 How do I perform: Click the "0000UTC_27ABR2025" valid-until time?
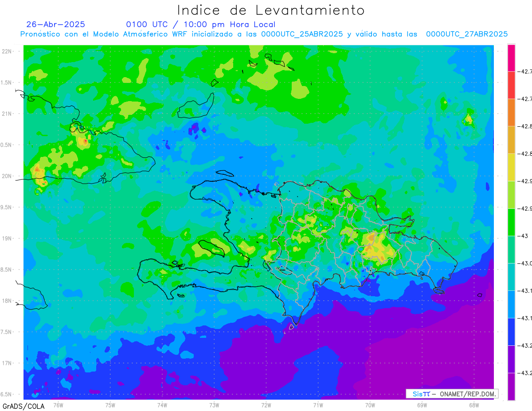pos(467,34)
